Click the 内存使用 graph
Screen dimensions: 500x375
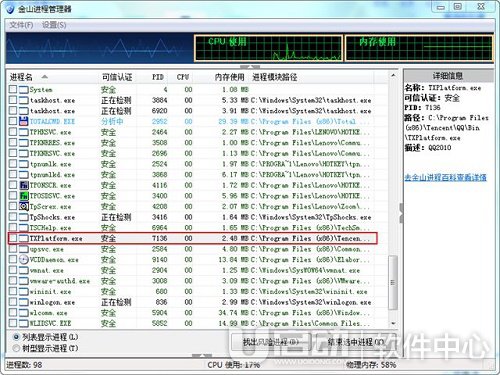(419, 49)
